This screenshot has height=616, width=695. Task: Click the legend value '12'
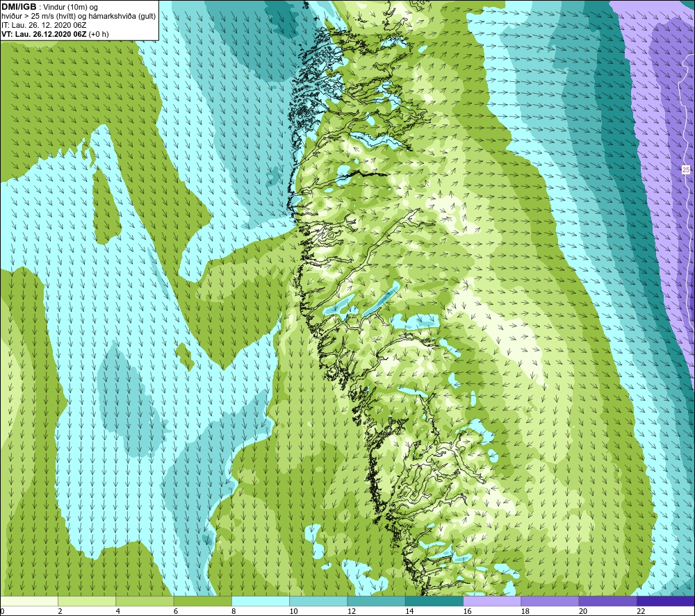(x=352, y=611)
